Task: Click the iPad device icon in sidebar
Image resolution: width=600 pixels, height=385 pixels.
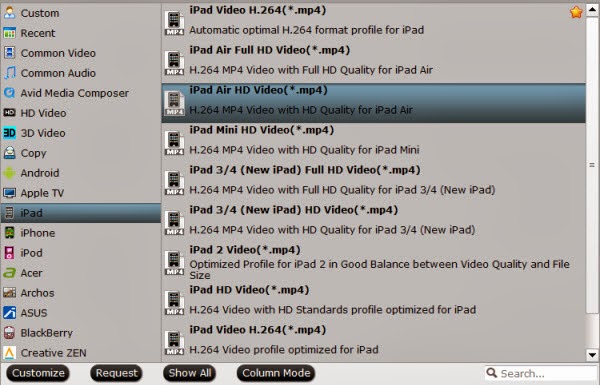Action: pos(9,213)
